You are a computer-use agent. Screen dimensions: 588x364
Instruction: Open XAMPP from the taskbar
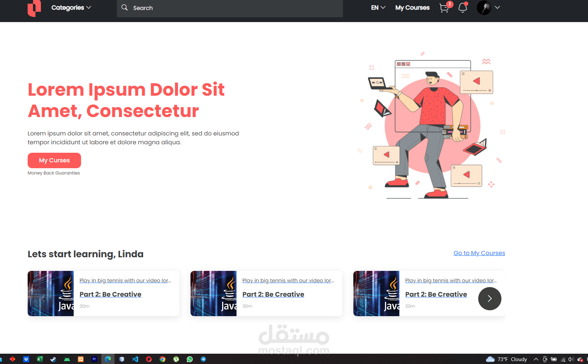click(81, 359)
